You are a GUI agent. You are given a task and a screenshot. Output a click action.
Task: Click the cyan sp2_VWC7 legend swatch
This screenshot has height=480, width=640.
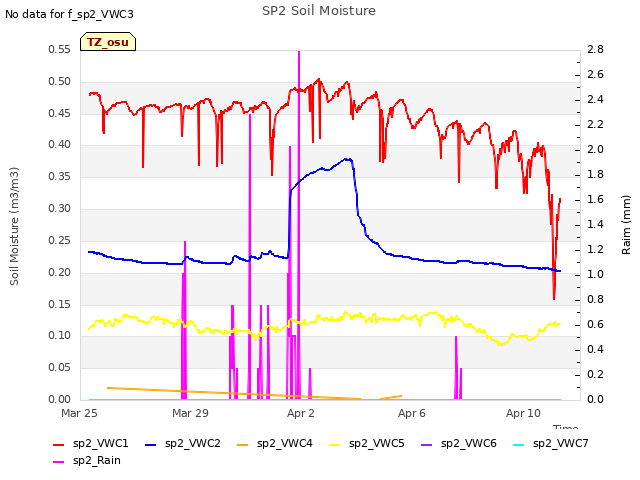click(x=518, y=444)
